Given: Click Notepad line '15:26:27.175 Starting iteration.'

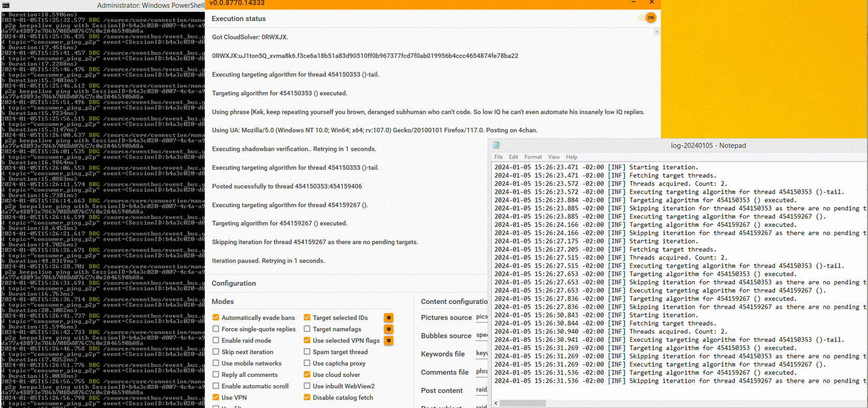Looking at the screenshot, I should coord(596,241).
